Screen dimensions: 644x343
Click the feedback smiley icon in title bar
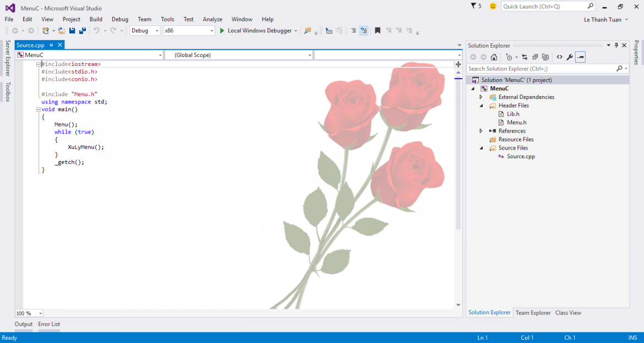493,6
